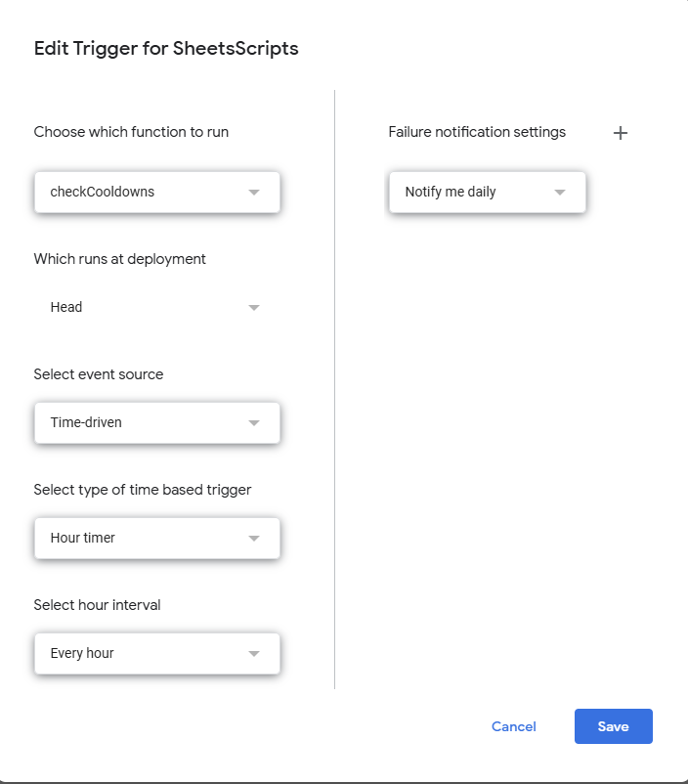This screenshot has width=688, height=784.
Task: Cancel editing the trigger
Action: click(x=514, y=726)
